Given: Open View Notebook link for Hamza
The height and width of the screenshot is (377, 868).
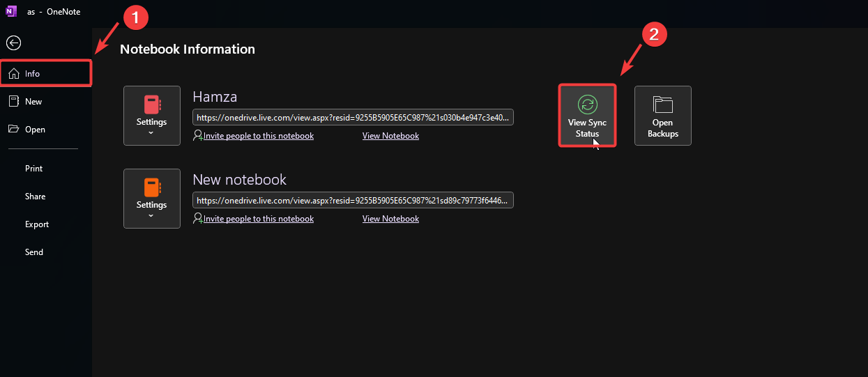Looking at the screenshot, I should coord(390,136).
